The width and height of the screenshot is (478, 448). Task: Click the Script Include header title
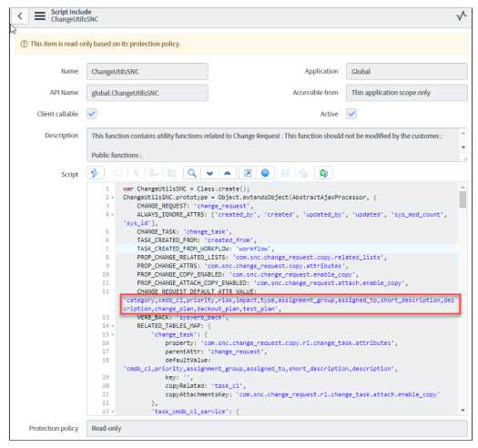click(71, 12)
